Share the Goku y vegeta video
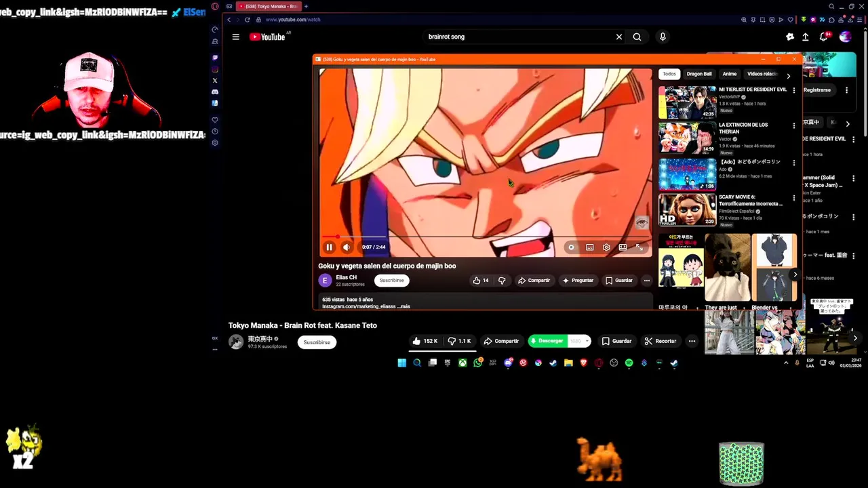 click(x=534, y=281)
